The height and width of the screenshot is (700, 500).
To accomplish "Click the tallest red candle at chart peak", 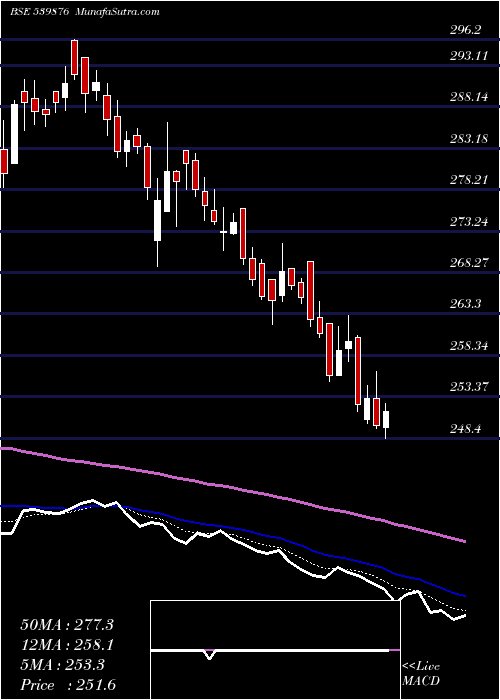I will [74, 57].
